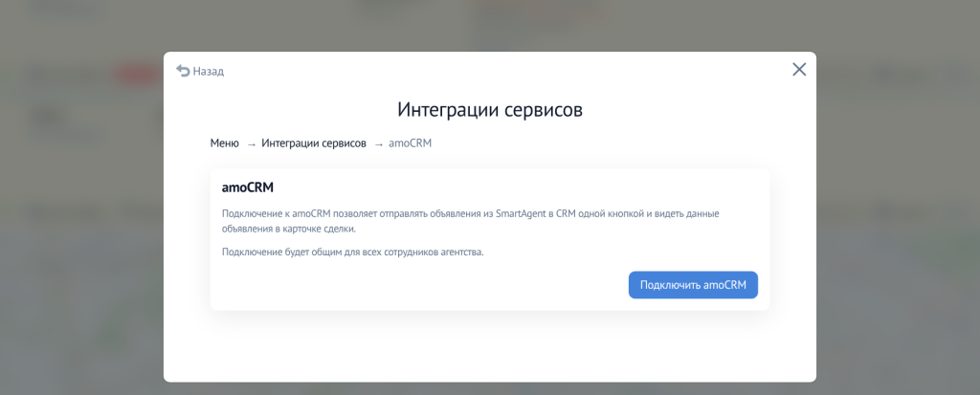Click the back arrow icon beside Назад
The width and height of the screenshot is (980, 395).
(183, 71)
